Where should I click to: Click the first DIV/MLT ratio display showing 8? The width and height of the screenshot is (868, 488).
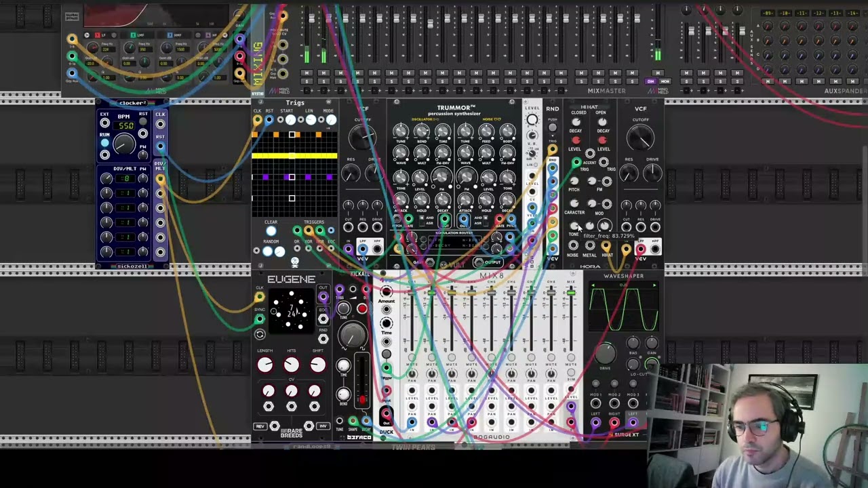[125, 178]
